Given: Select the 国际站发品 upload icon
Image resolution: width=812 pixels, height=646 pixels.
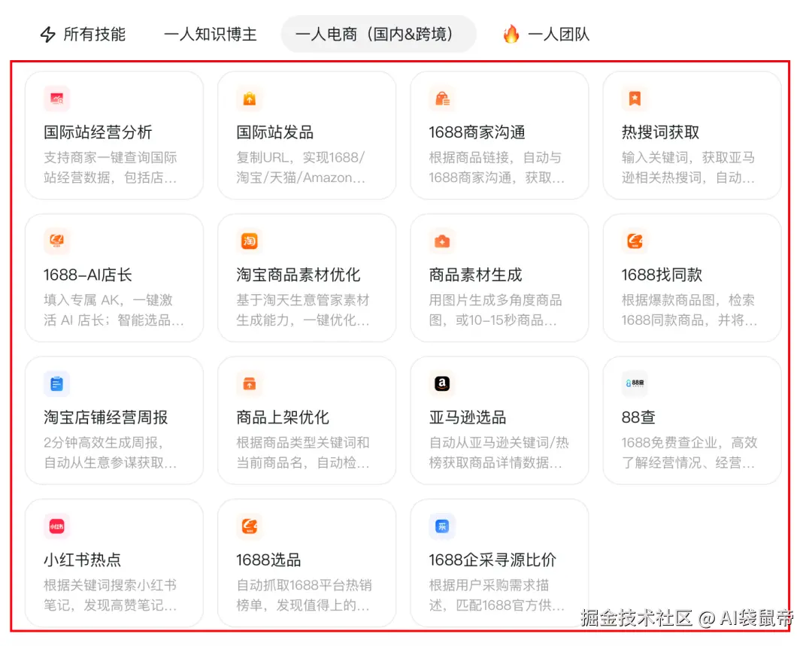Looking at the screenshot, I should [249, 99].
